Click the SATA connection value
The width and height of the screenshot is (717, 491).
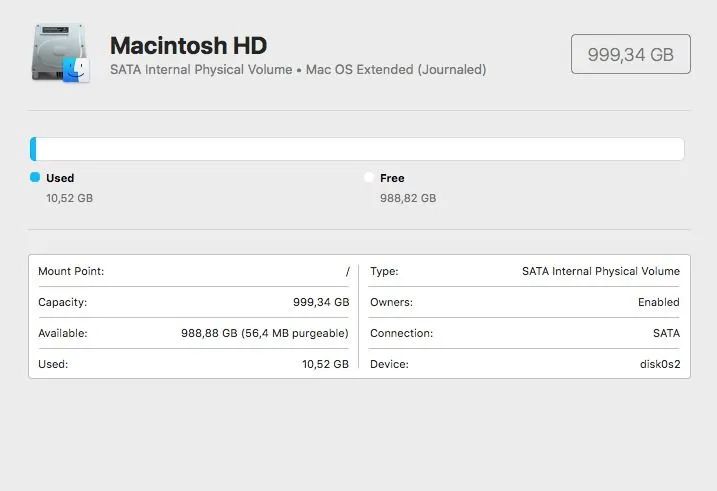tap(666, 333)
